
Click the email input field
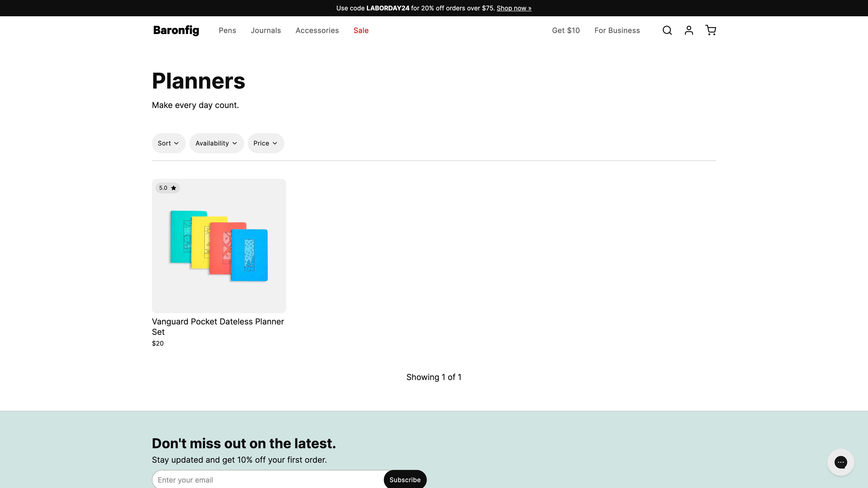click(267, 480)
